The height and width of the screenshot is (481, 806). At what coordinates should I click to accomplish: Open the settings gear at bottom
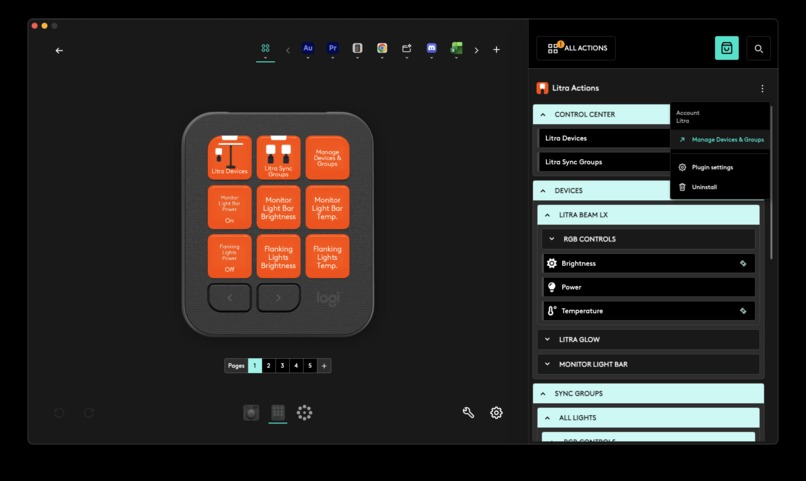[496, 412]
